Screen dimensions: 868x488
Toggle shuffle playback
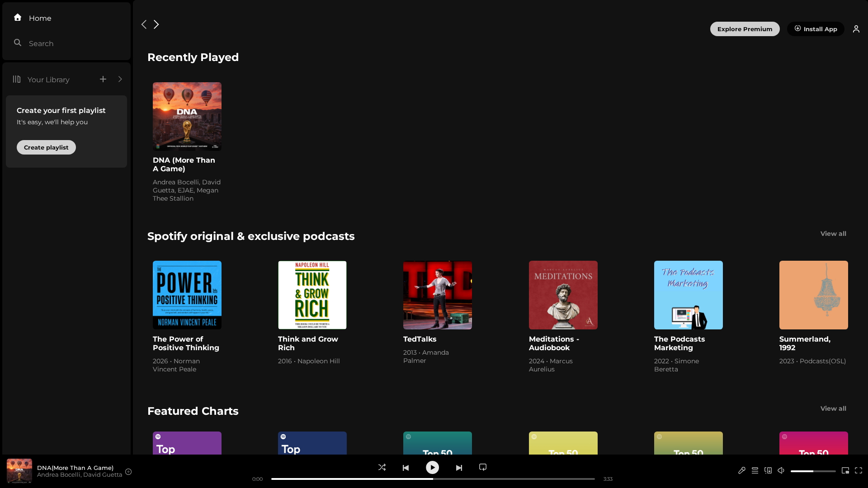382,467
